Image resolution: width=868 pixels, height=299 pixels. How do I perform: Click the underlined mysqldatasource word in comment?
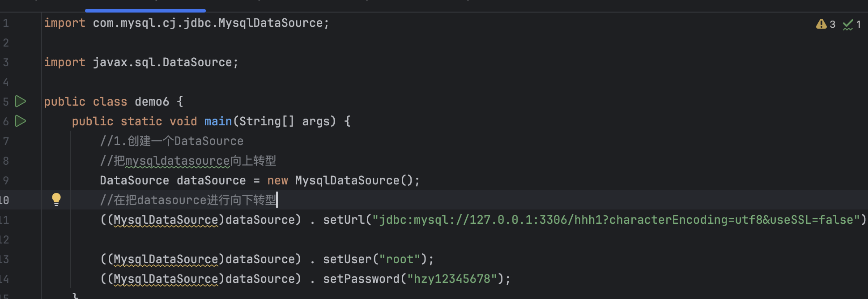click(177, 161)
